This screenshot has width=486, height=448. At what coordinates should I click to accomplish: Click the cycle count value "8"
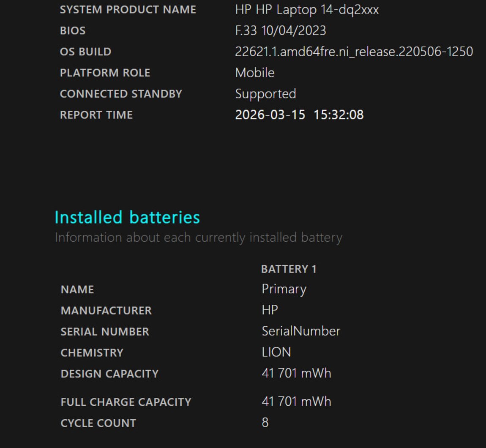(x=265, y=423)
